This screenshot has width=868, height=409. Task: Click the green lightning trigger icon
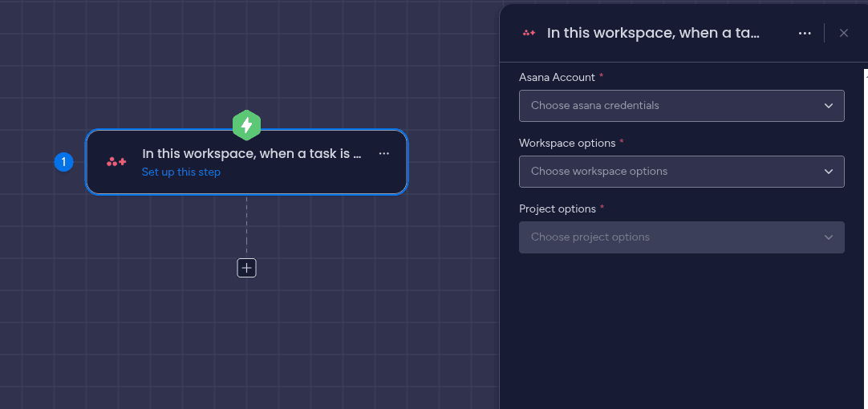pos(246,125)
